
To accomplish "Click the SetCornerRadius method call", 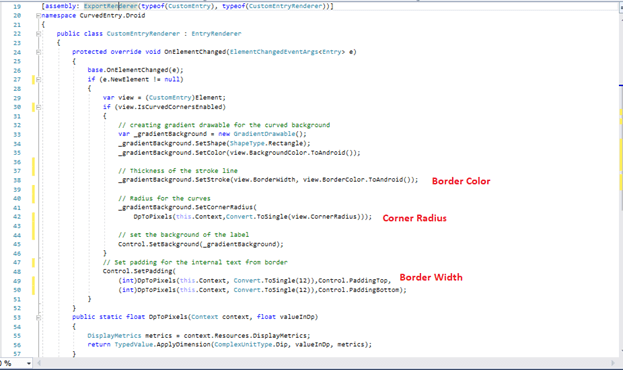I will 224,207.
